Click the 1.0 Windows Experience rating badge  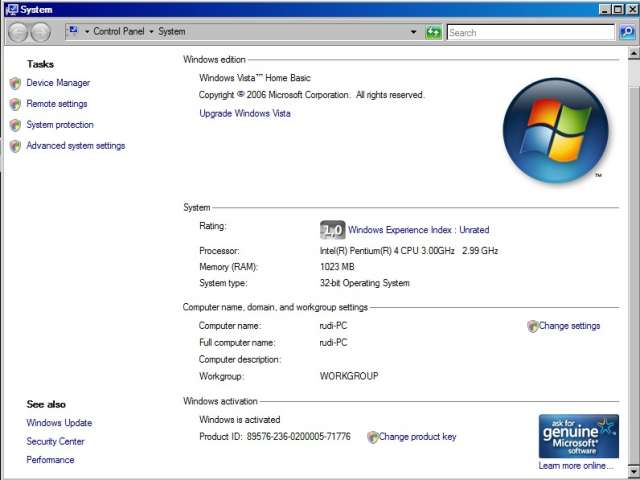[x=333, y=230]
